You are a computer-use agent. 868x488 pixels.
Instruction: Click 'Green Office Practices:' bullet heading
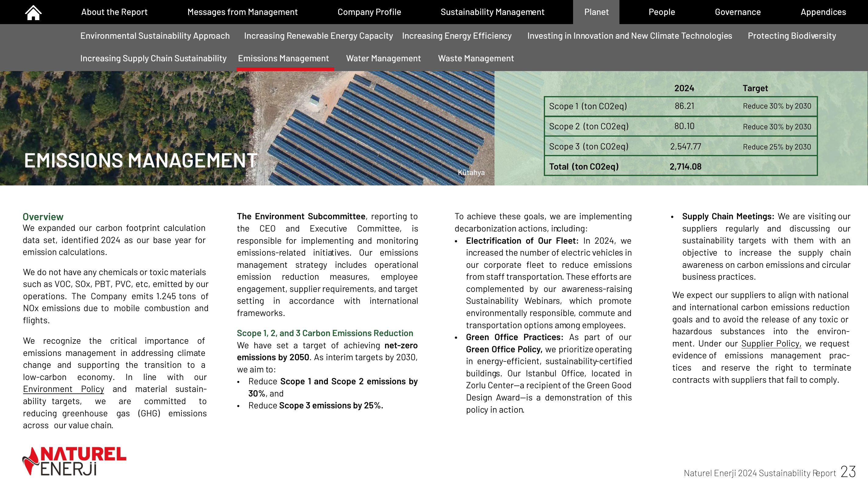515,337
